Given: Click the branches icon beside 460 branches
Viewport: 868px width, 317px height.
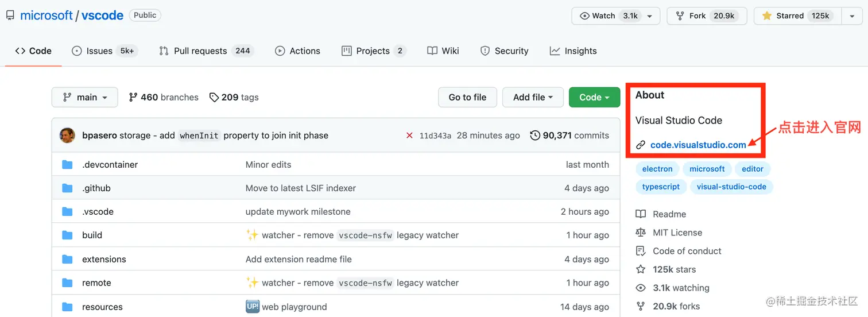Looking at the screenshot, I should [x=133, y=98].
